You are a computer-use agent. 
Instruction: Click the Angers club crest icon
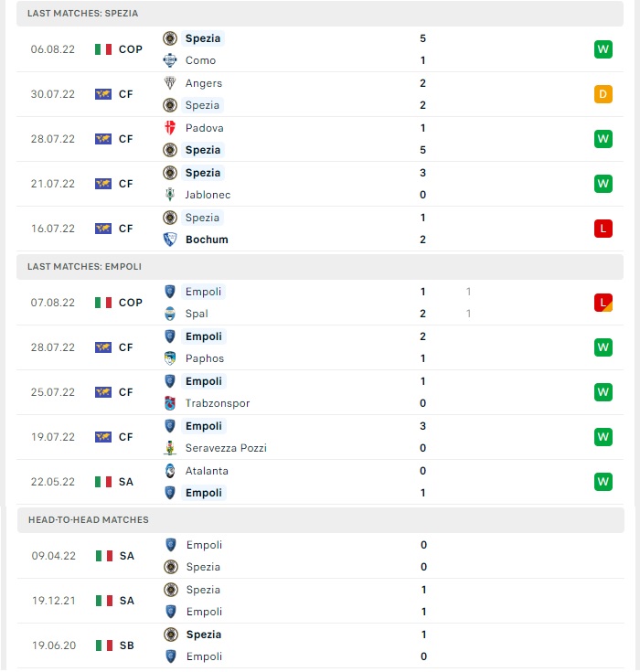170,83
